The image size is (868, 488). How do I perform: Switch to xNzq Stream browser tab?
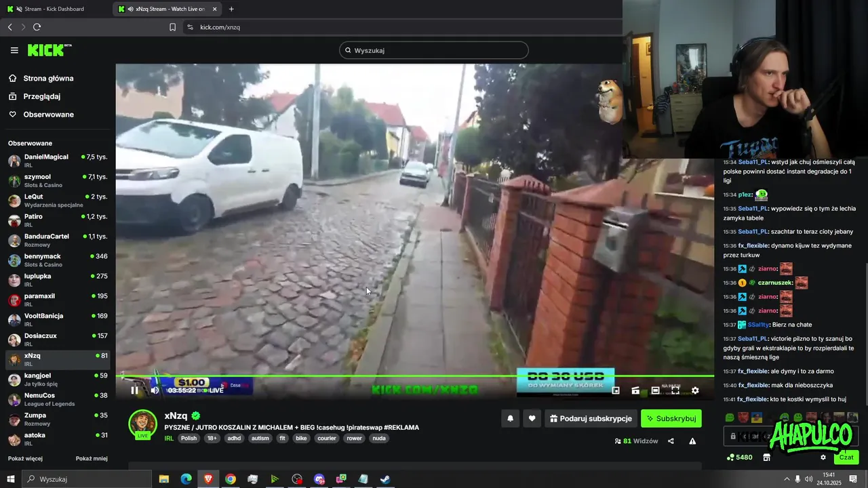tap(168, 9)
